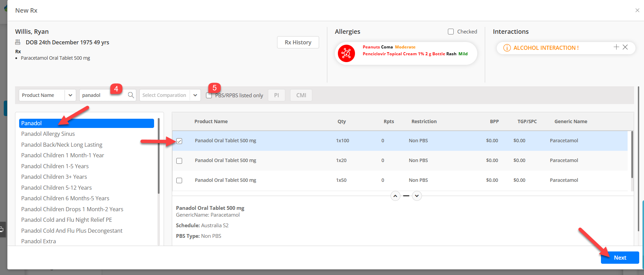
Task: Expand the alcohol interaction plus icon
Action: (616, 47)
